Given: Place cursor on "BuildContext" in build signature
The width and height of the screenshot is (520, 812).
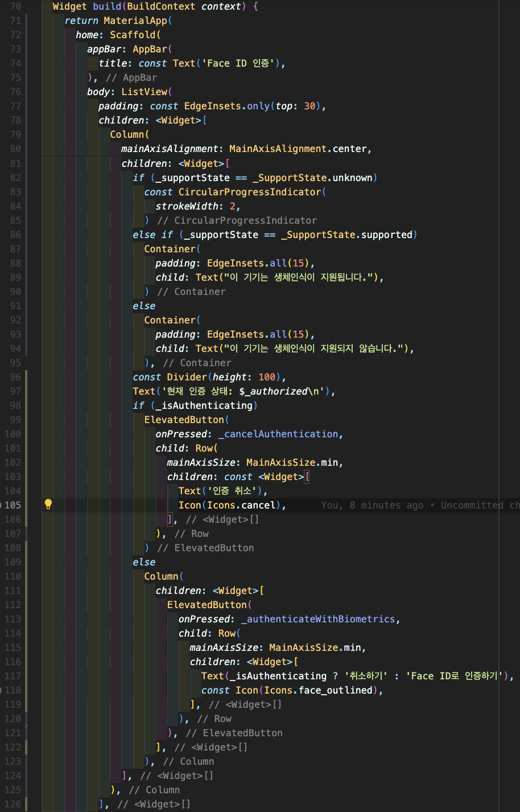Looking at the screenshot, I should coord(162,6).
